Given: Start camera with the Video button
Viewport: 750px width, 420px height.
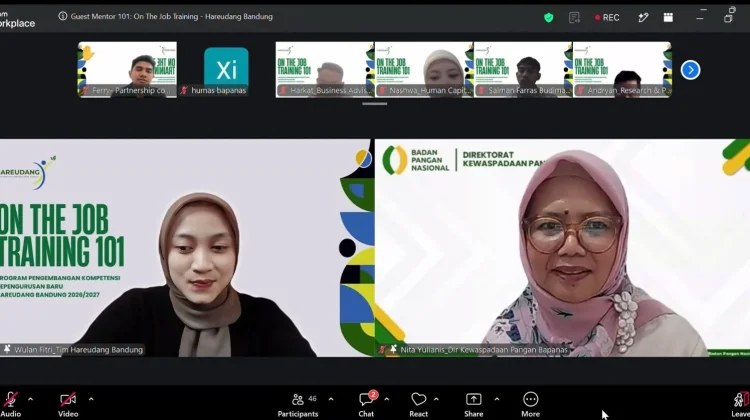Looking at the screenshot, I should tap(68, 404).
